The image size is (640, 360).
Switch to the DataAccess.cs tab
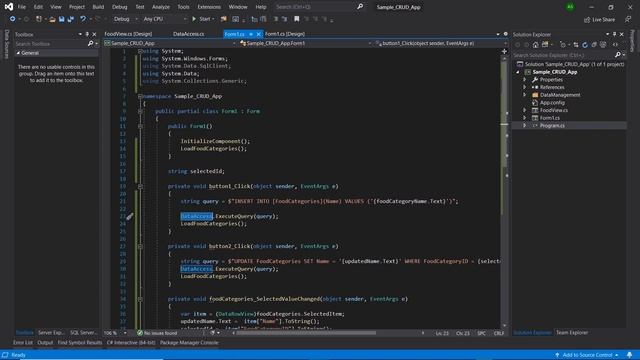point(189,34)
